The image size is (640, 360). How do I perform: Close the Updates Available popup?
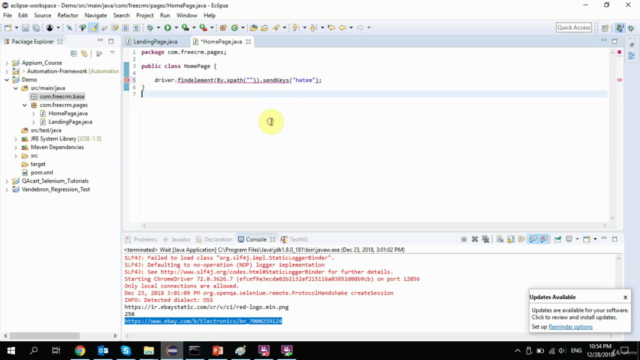tap(625, 297)
